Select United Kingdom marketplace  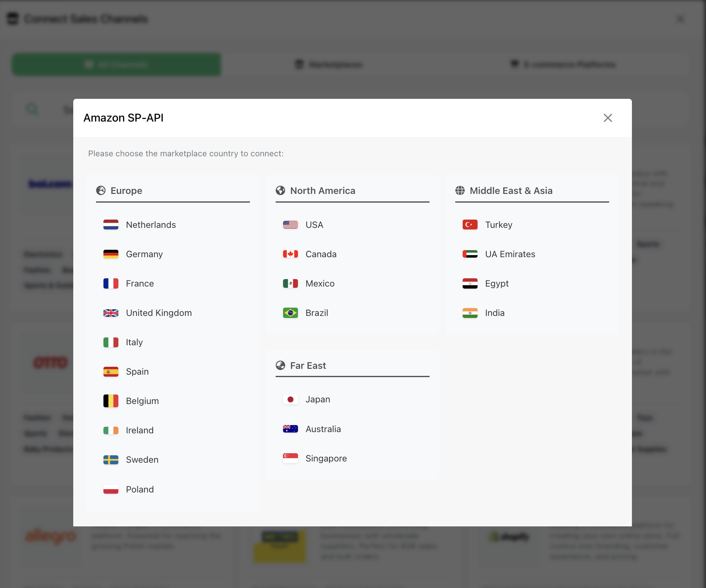pyautogui.click(x=158, y=313)
